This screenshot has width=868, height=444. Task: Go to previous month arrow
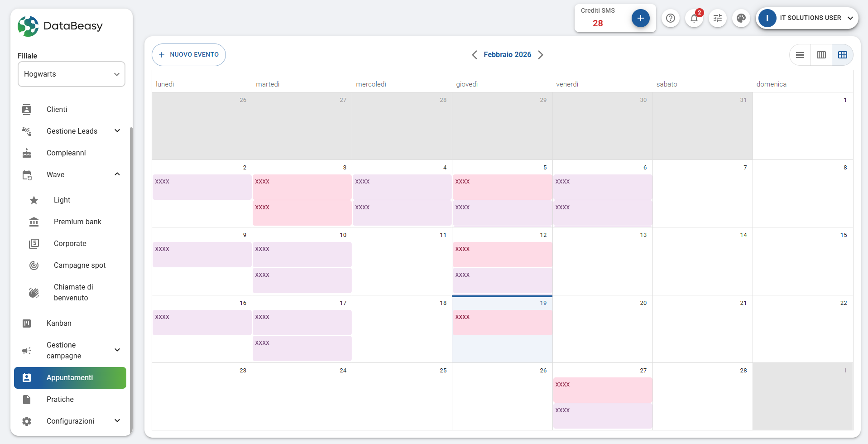[x=475, y=55]
